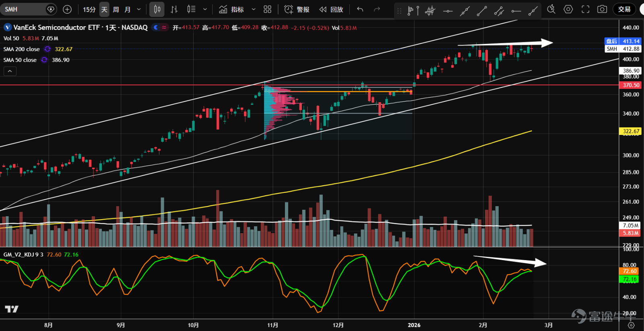Click the pink approximate-sign data icon

tap(164, 27)
